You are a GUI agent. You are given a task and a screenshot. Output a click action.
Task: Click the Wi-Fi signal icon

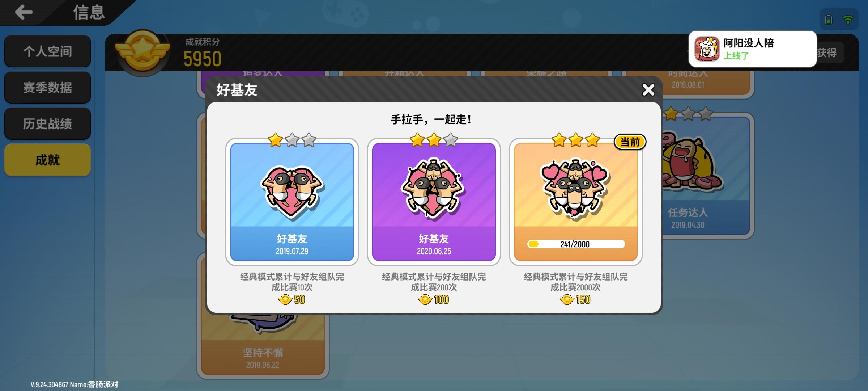(848, 20)
